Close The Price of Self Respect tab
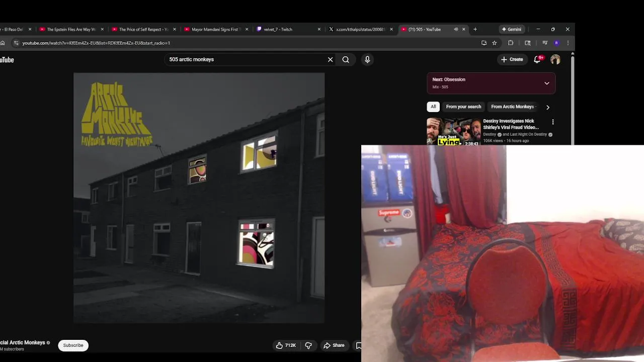644x362 pixels. [175, 29]
